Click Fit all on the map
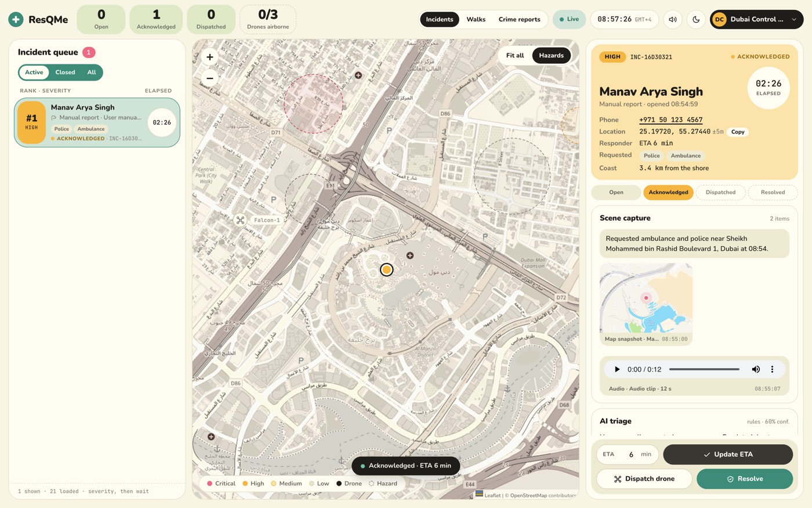 coord(514,56)
